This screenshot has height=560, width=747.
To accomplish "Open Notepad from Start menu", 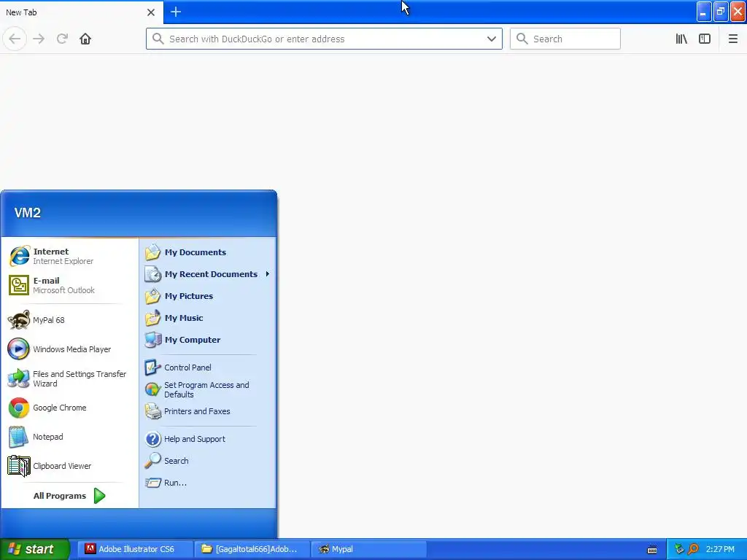I will 69,437.
